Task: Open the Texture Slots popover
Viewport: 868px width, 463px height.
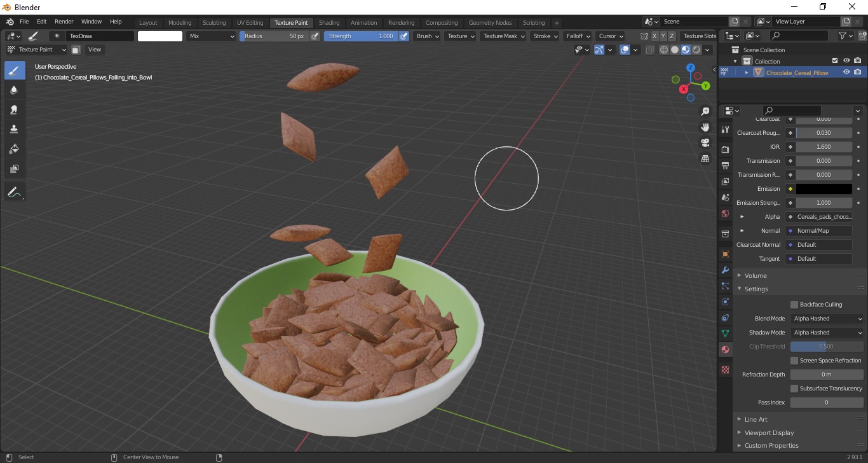Action: (699, 36)
